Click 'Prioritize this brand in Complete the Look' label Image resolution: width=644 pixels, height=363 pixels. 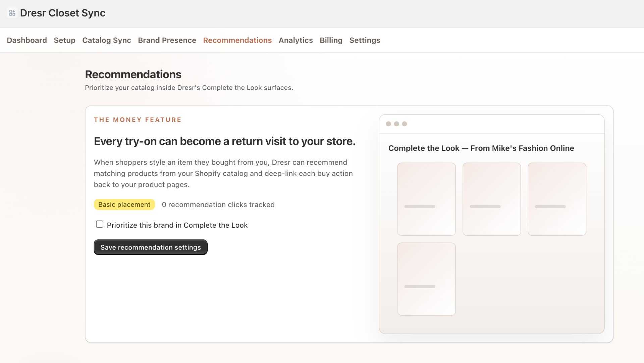[177, 225]
